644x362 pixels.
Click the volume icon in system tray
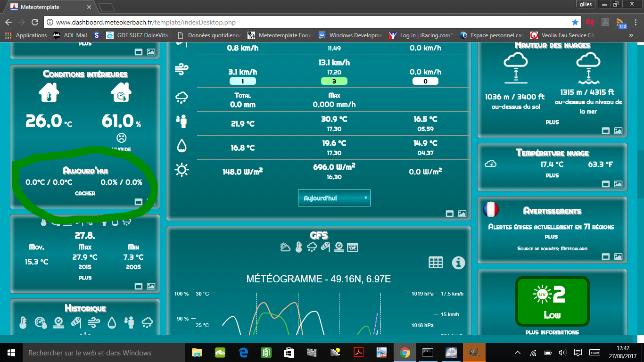[562, 353]
